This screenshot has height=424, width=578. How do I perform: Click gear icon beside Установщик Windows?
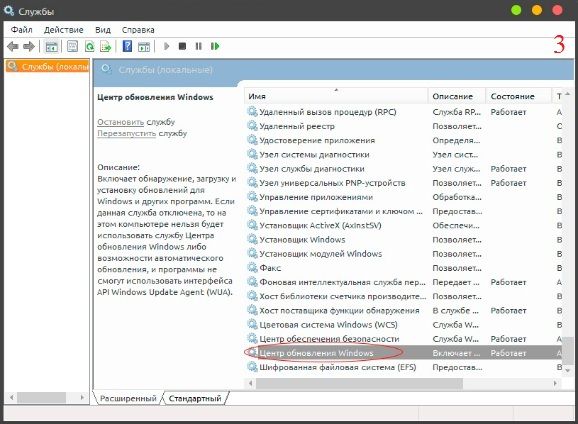253,239
